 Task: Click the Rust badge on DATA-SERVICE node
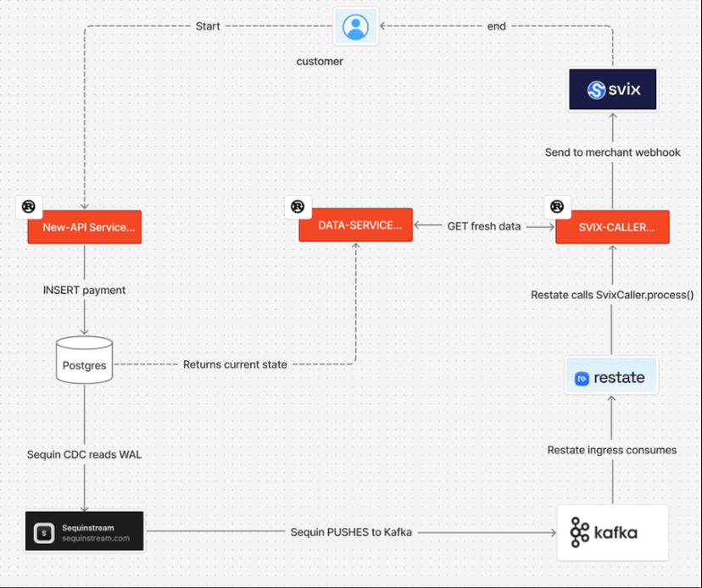tap(298, 206)
